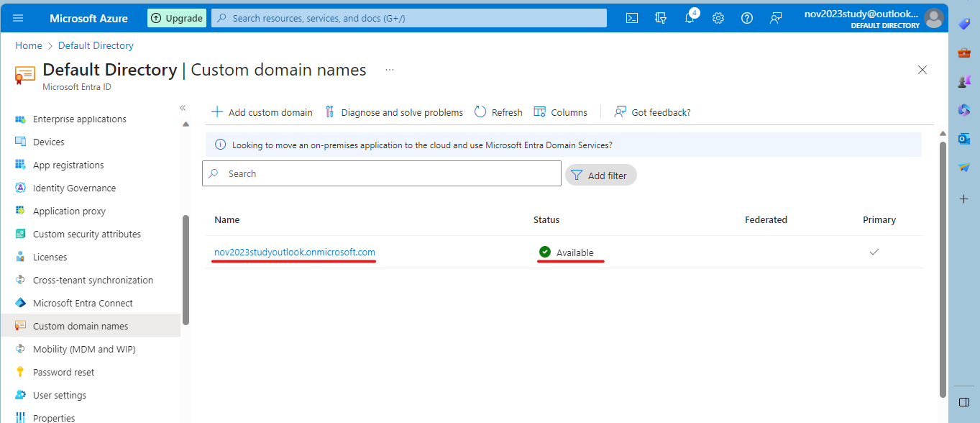Open the ellipsis more options beside title
980x423 pixels.
pos(390,70)
